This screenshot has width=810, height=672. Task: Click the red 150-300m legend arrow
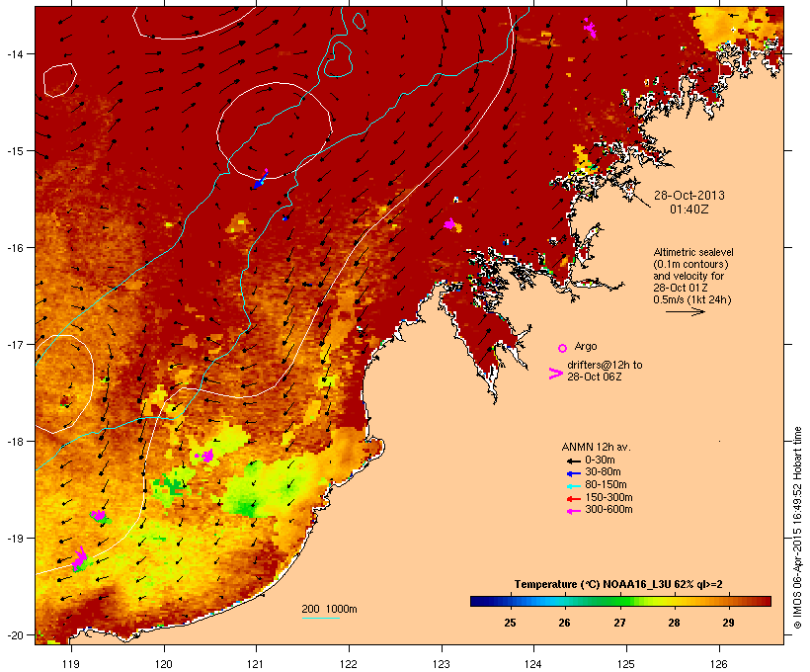coord(573,499)
